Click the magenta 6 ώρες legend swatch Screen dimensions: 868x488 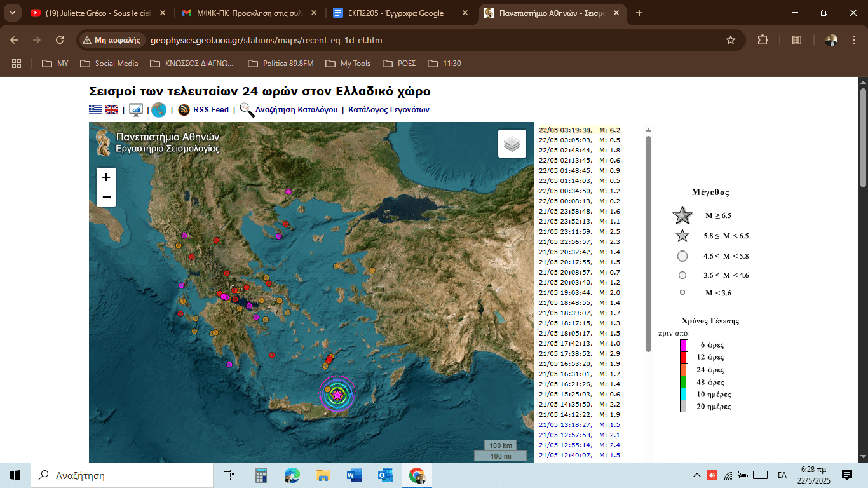[683, 345]
